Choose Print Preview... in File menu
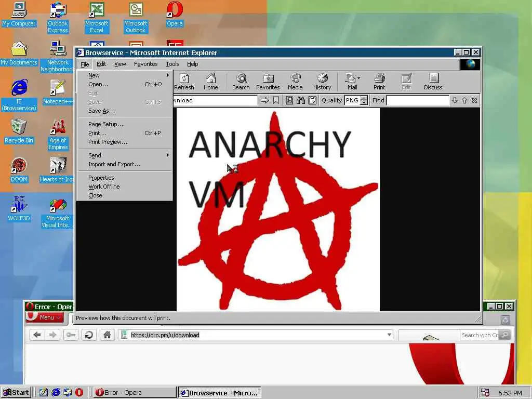 click(126, 142)
